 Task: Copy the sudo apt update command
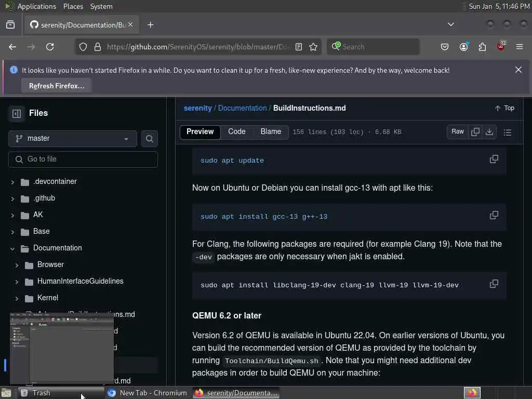click(x=494, y=159)
